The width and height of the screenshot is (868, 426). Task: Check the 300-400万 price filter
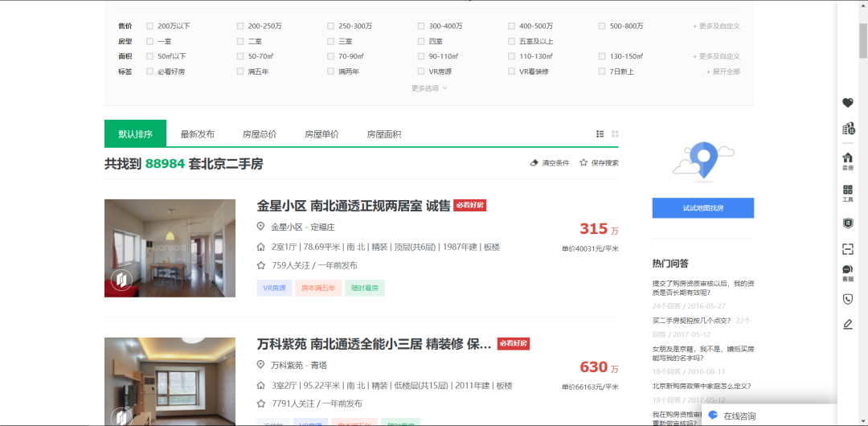coord(421,26)
